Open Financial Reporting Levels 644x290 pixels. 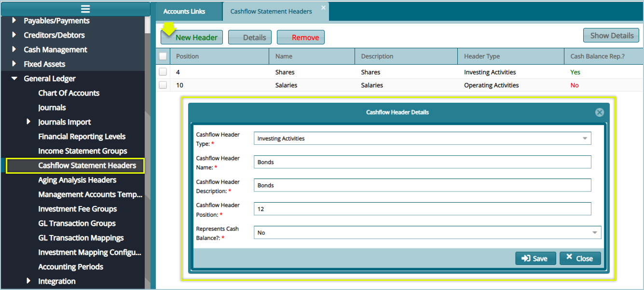pos(82,137)
